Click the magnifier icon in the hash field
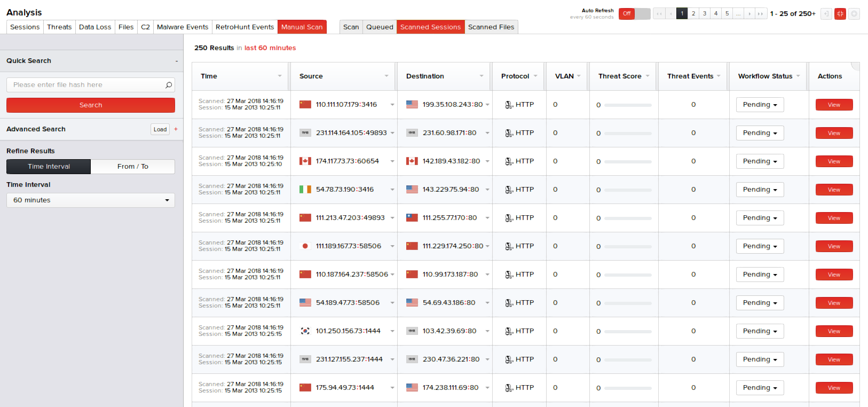The height and width of the screenshot is (407, 868). (x=169, y=85)
